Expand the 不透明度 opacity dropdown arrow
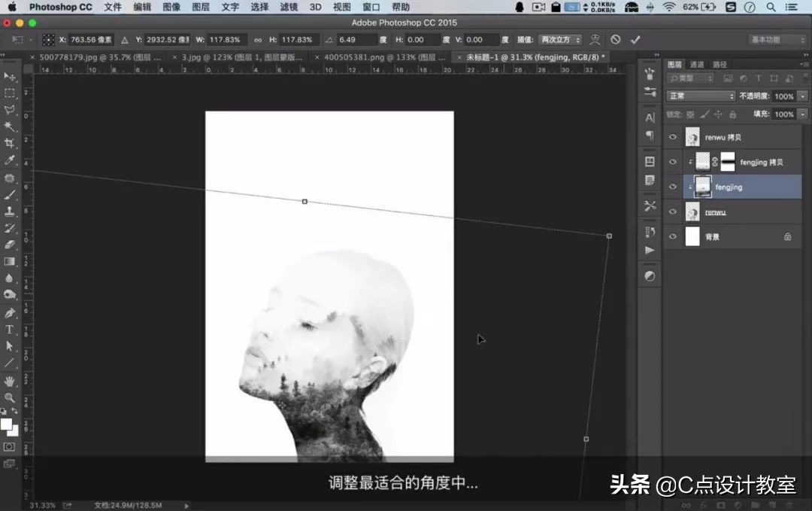This screenshot has width=812, height=511. point(803,96)
